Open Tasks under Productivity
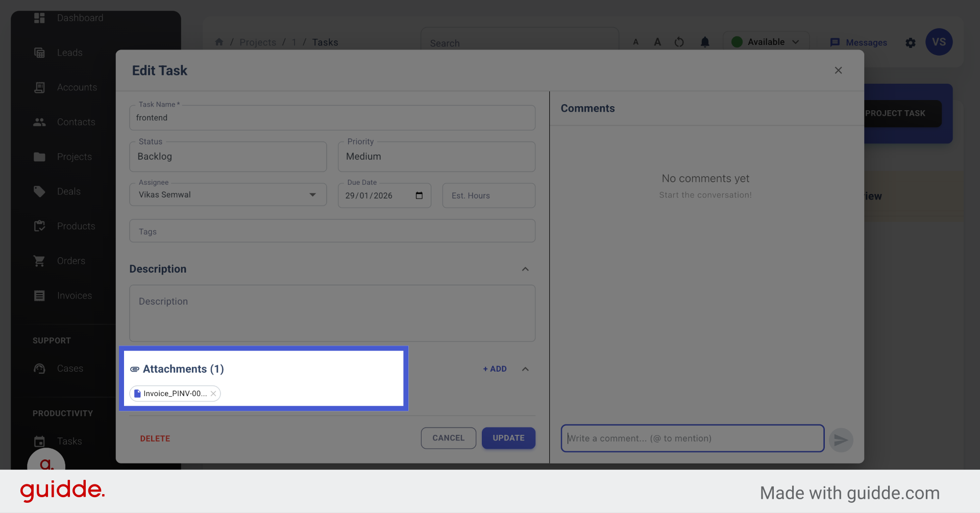Screen dimensions: 980x513 pyautogui.click(x=69, y=441)
